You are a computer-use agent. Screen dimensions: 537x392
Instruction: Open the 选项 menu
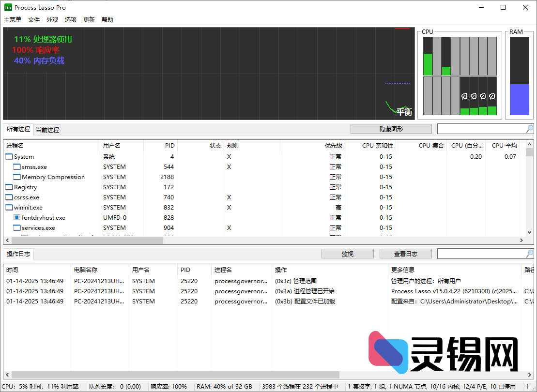[x=70, y=19]
